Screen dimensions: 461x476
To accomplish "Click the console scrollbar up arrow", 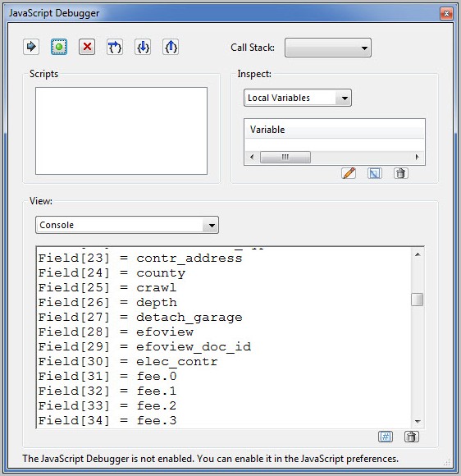I will 418,254.
